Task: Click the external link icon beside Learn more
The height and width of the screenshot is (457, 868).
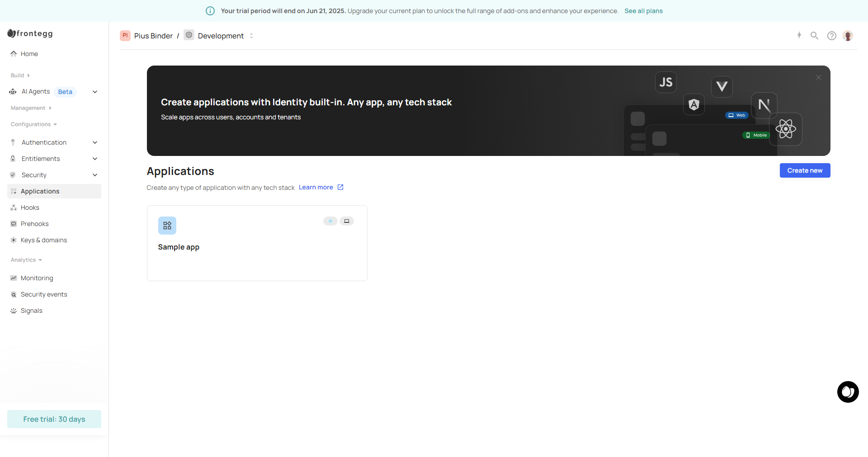Action: (340, 187)
